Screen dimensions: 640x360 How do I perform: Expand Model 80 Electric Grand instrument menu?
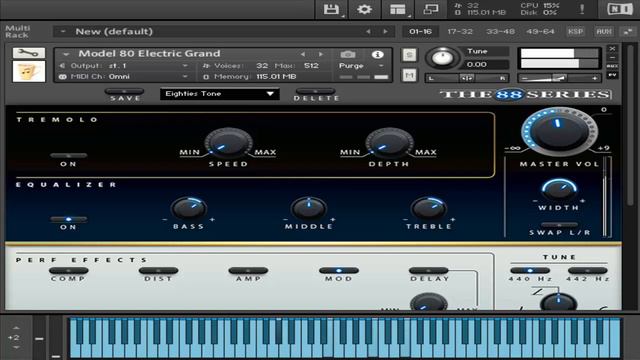tap(66, 54)
